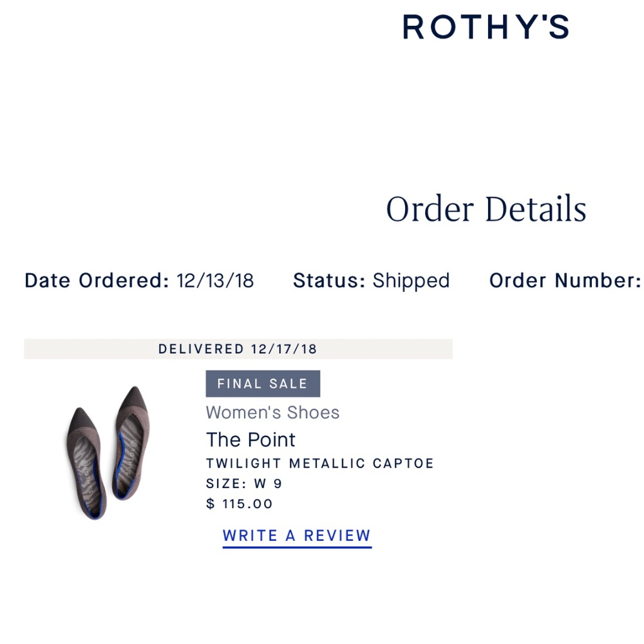Click the word Review in the review link
This screenshot has width=644, height=644.
point(337,536)
